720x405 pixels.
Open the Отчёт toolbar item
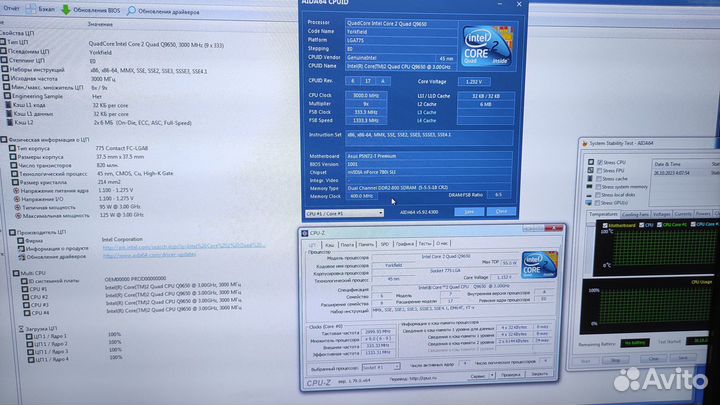[11, 8]
